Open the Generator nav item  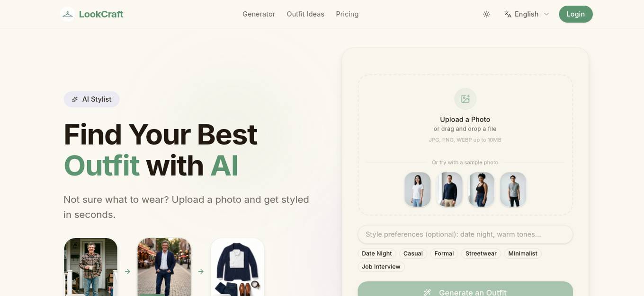pos(259,14)
